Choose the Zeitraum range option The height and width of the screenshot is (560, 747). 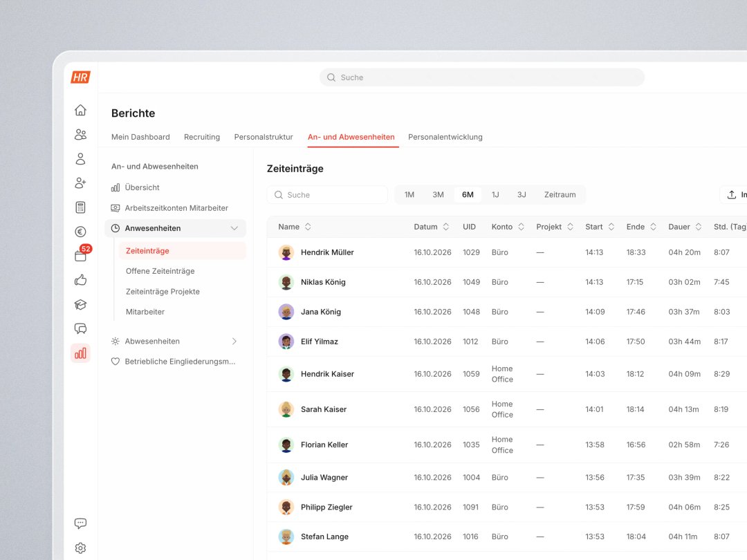(560, 195)
